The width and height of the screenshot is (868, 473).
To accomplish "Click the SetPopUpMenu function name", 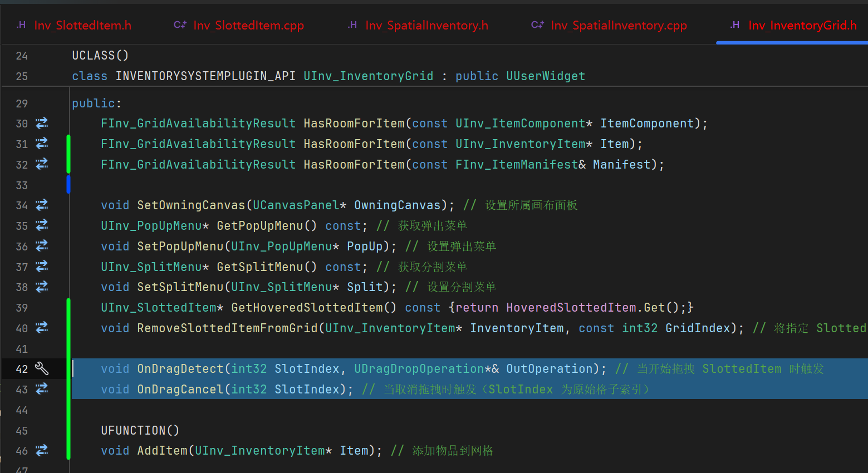I will 180,246.
